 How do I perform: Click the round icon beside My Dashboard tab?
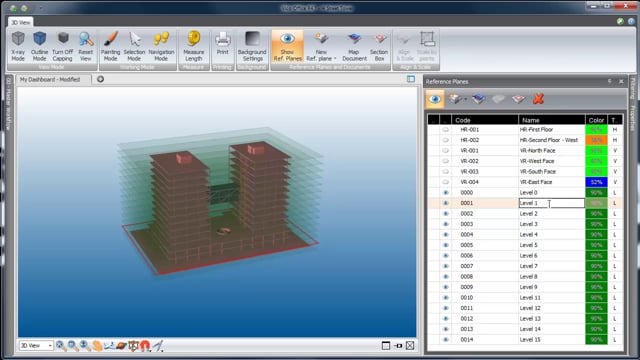pyautogui.click(x=100, y=79)
